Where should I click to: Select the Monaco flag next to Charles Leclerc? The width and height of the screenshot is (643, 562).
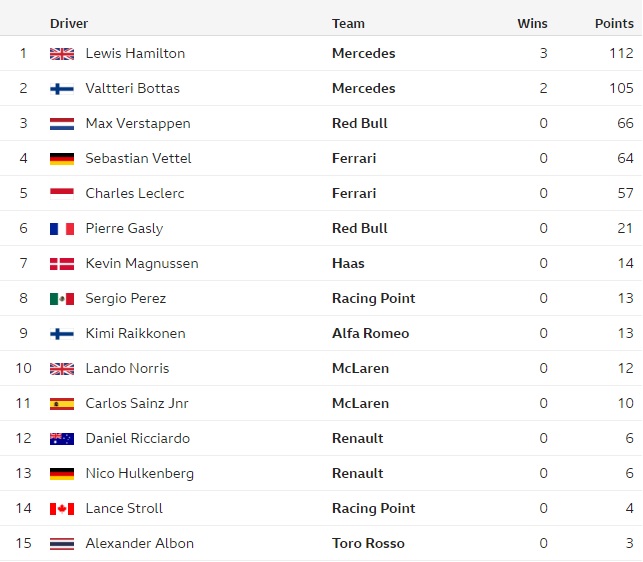coord(62,194)
